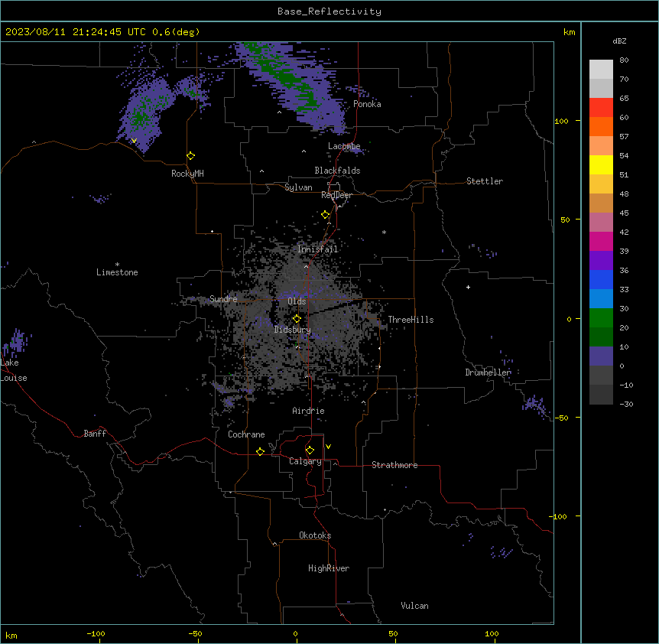Select the yellow V marker in the northwest echo
Screen dimensions: 659x644
coord(134,141)
